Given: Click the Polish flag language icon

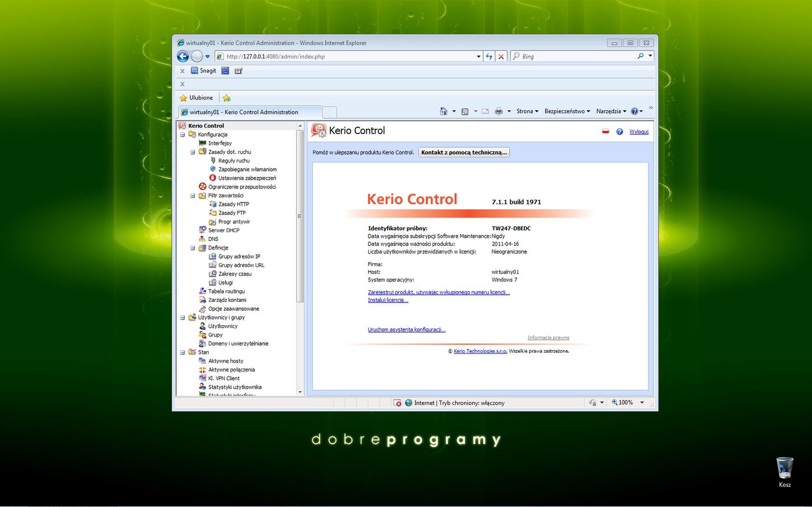Looking at the screenshot, I should click(606, 132).
